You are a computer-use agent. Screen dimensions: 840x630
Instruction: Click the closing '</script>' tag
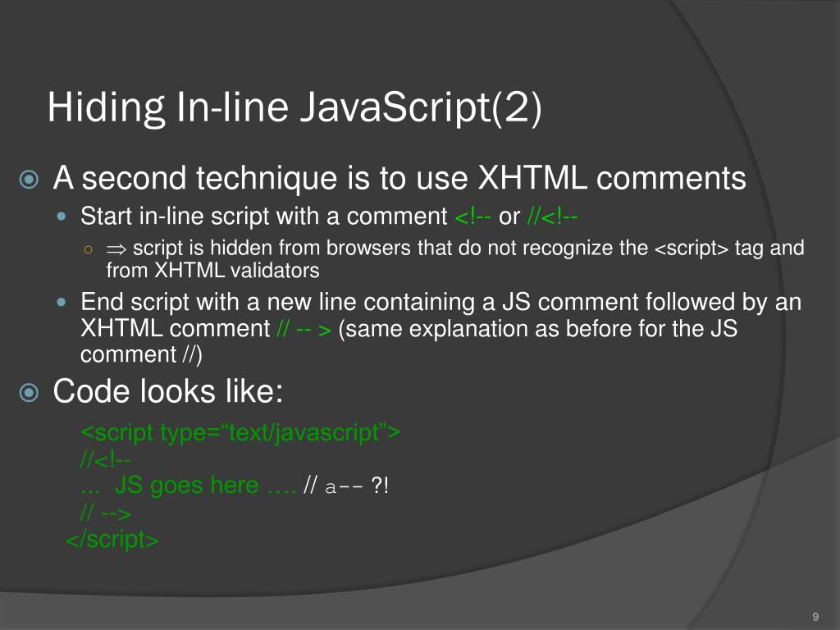(x=112, y=540)
